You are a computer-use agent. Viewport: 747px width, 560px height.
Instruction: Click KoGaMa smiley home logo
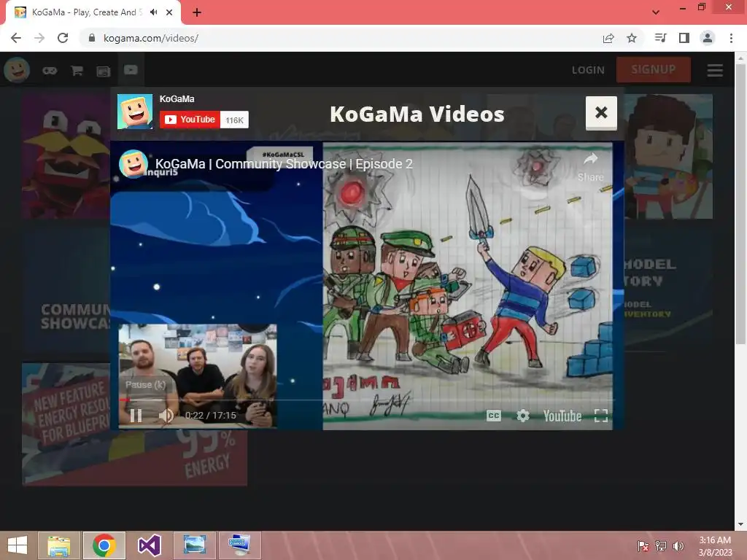(17, 70)
